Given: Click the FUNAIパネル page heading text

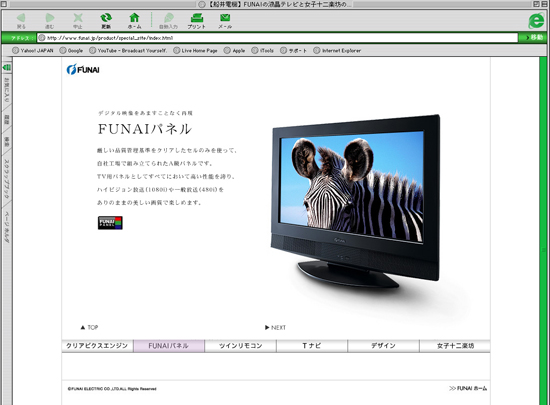Looking at the screenshot, I should point(145,129).
